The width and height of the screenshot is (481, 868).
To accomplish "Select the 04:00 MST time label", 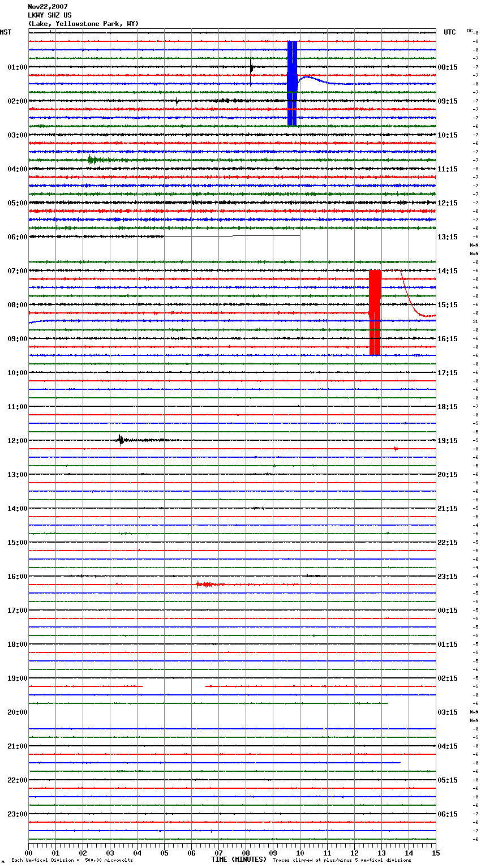I will pyautogui.click(x=18, y=169).
